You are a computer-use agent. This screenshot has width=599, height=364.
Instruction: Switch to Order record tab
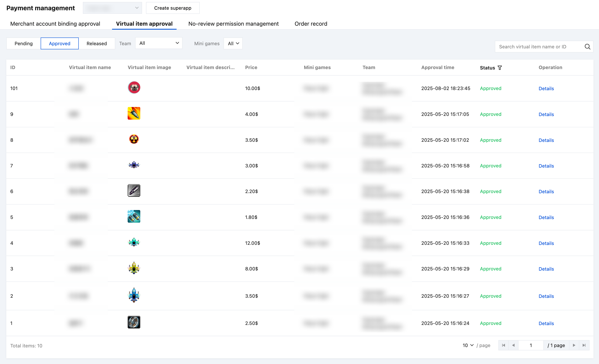[311, 24]
